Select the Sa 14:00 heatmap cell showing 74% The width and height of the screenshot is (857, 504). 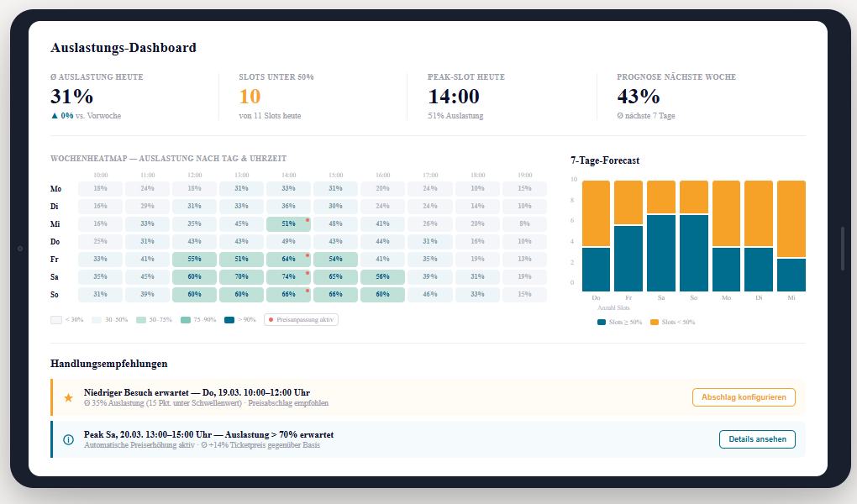click(288, 276)
